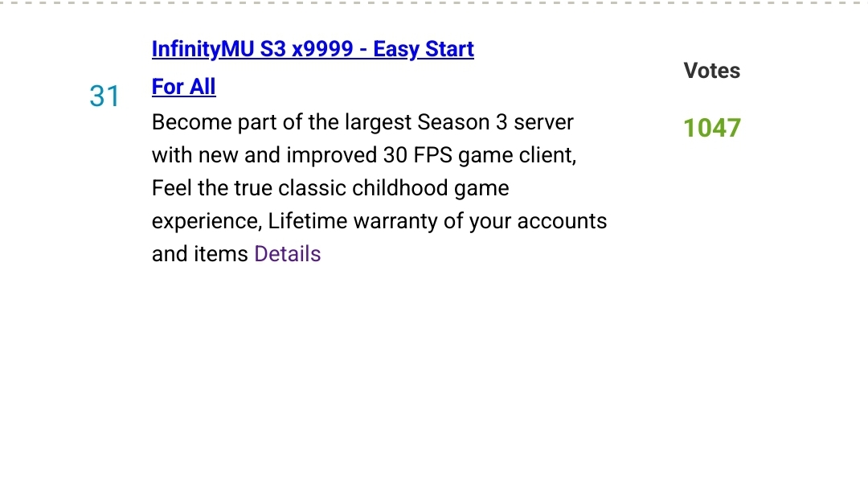
Task: Open the InfinityMU S3 x9999 - Easy Start link
Action: [x=313, y=49]
